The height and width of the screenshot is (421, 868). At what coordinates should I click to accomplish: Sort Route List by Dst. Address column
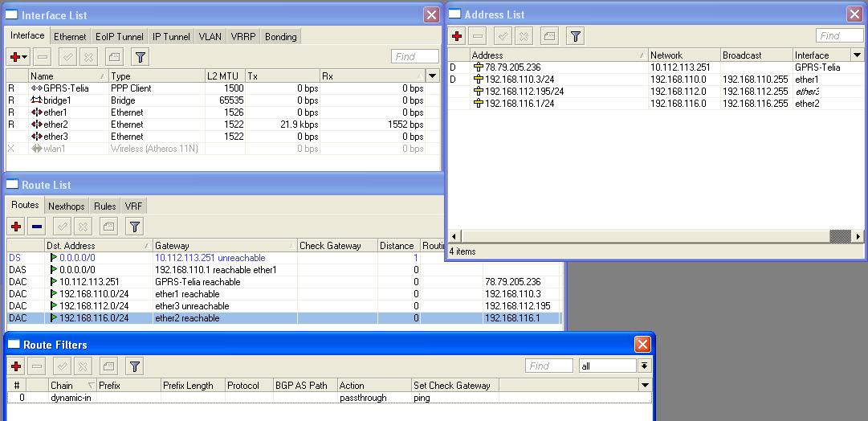pyautogui.click(x=99, y=245)
